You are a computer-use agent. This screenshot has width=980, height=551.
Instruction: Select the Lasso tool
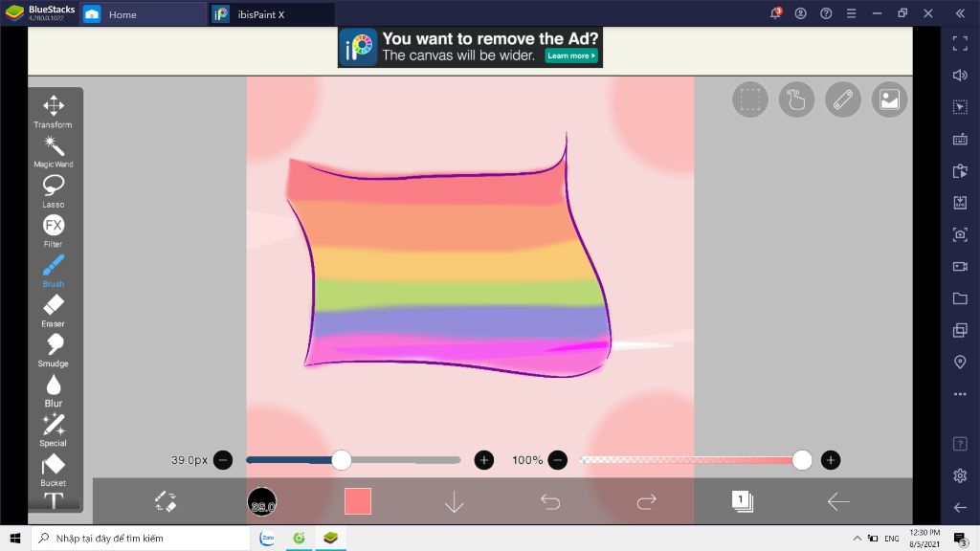[x=54, y=191]
